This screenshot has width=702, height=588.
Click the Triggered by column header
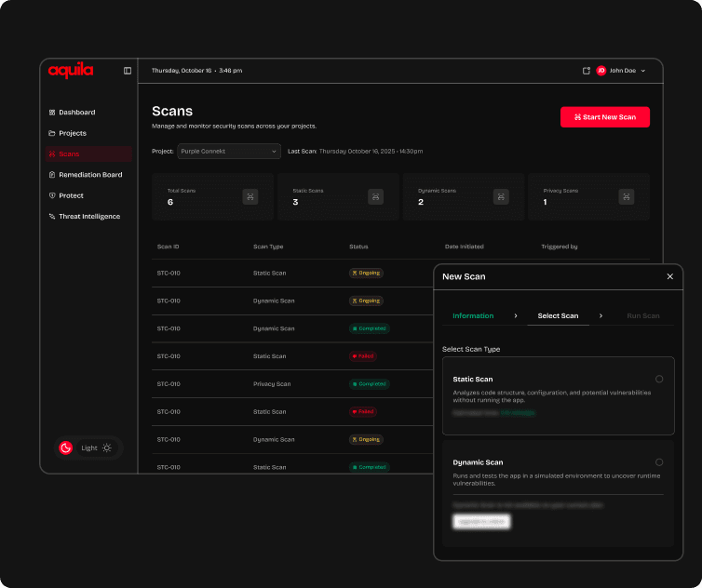[x=560, y=247]
